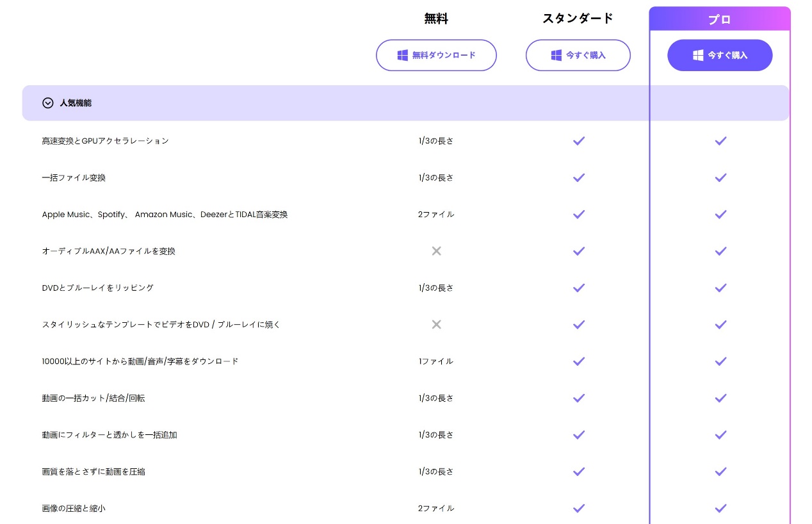This screenshot has height=524, width=812.
Task: Click スタンダード checkmark for 一括ファイル変換
Action: click(579, 177)
